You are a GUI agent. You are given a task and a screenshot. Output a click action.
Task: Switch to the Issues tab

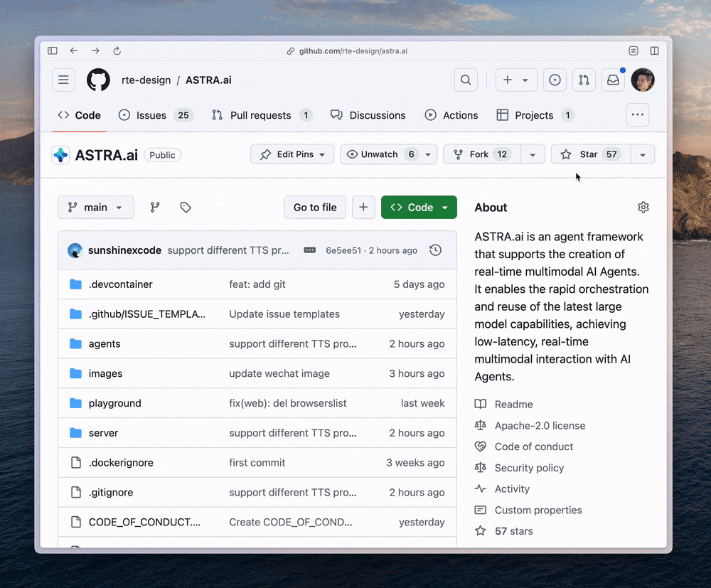[x=156, y=115]
